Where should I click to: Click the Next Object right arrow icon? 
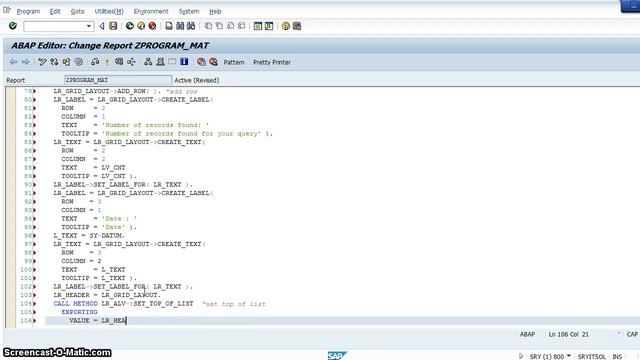pyautogui.click(x=25, y=62)
